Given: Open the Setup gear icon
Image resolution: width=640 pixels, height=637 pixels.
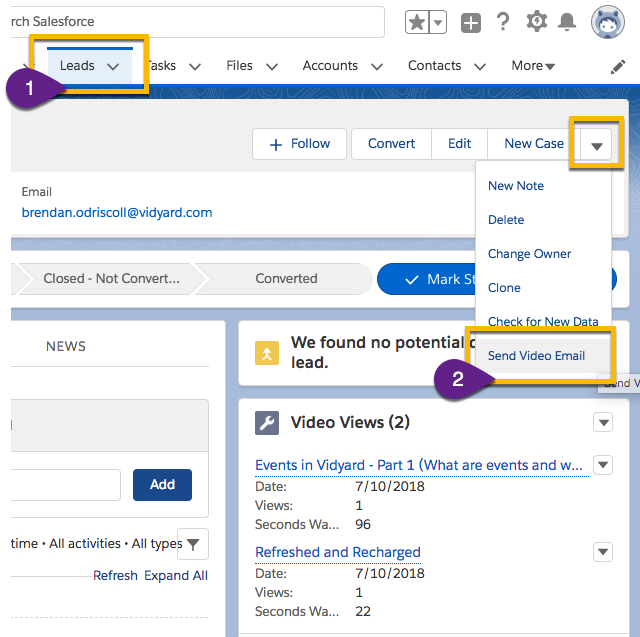Looking at the screenshot, I should [536, 21].
